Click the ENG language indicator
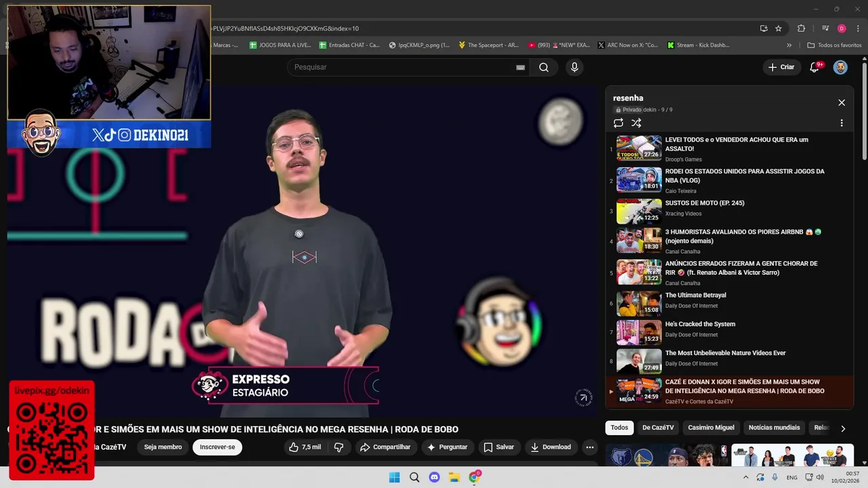This screenshot has width=868, height=488. [791, 477]
